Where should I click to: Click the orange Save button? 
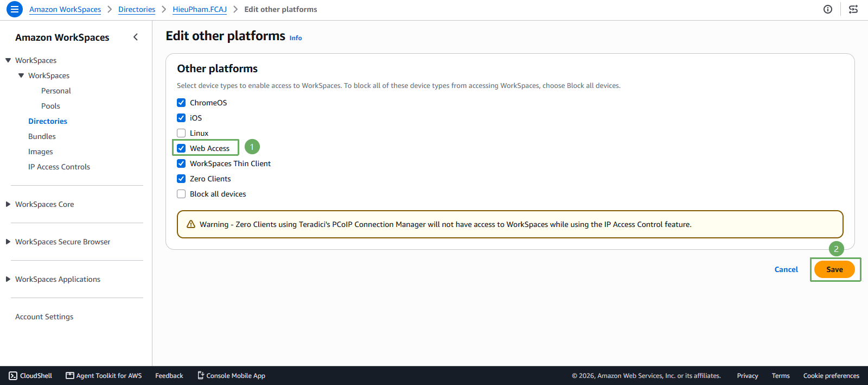pyautogui.click(x=834, y=269)
